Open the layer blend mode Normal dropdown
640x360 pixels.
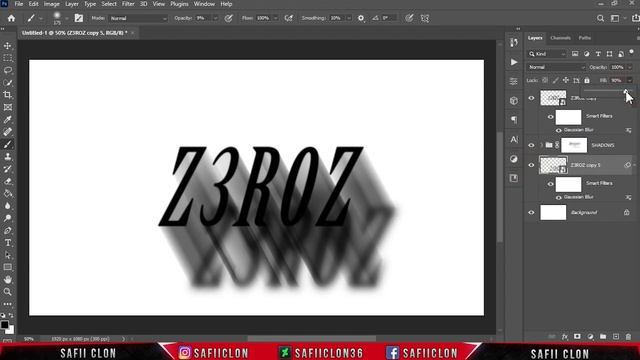click(x=556, y=67)
